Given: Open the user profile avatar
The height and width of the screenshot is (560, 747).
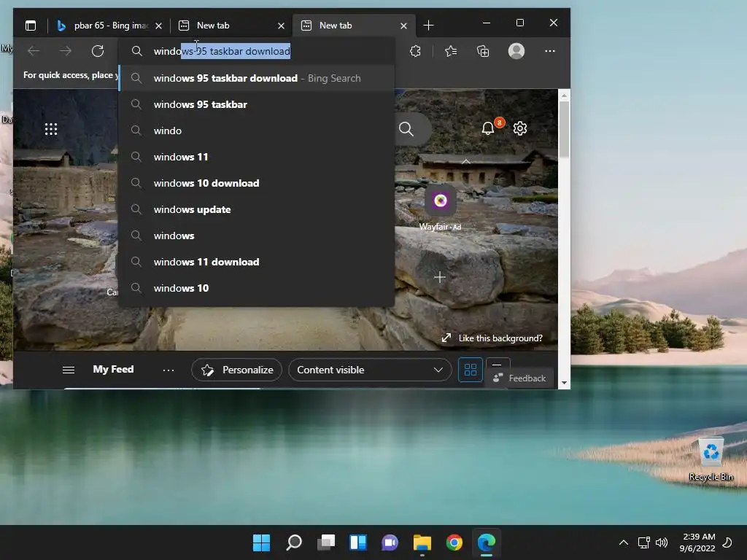Looking at the screenshot, I should coord(516,51).
